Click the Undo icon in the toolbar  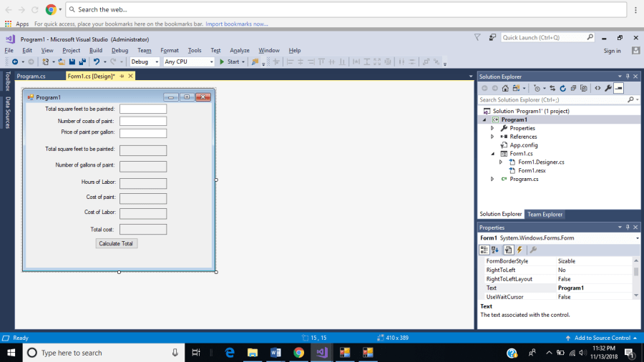point(96,62)
